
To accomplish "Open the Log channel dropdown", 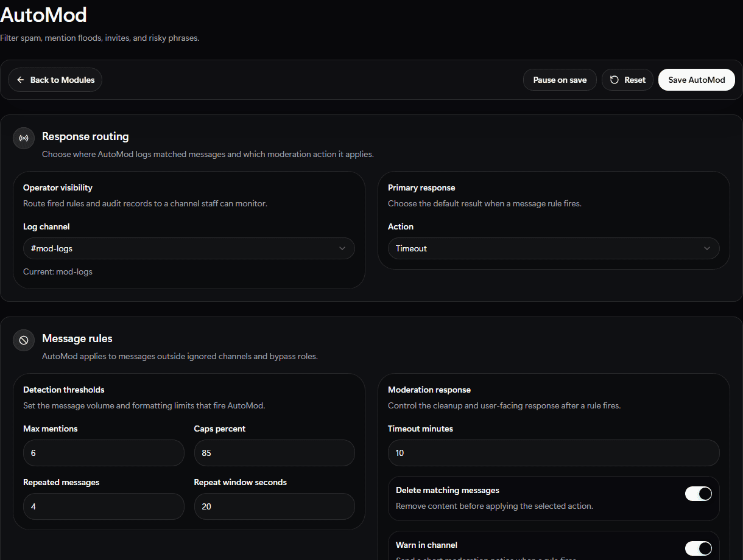I will (x=189, y=248).
